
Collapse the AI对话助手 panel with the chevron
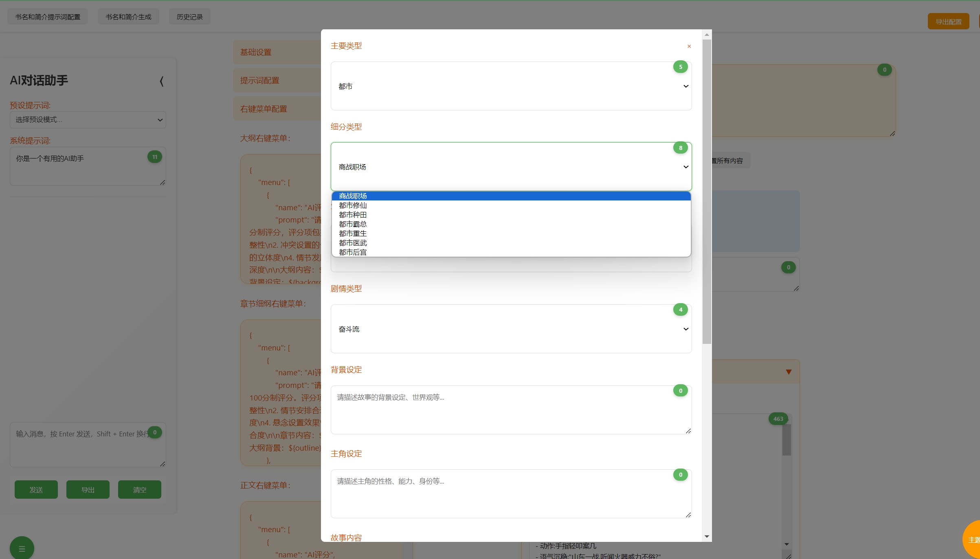162,81
